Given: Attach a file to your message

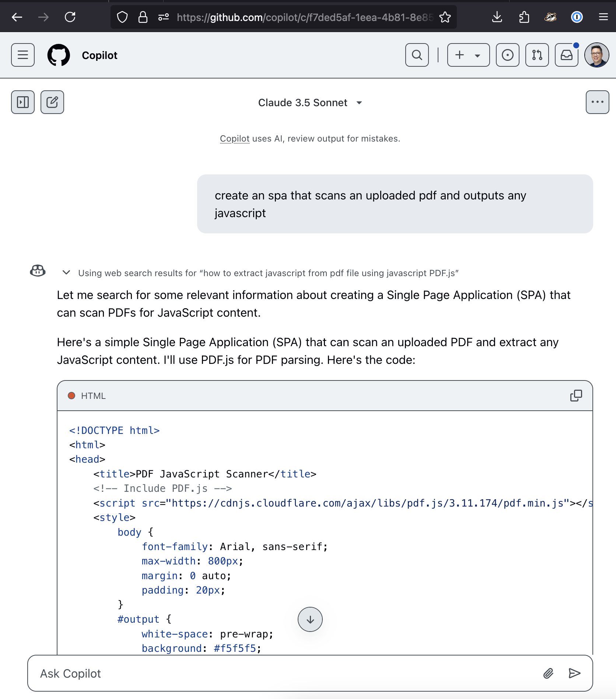Looking at the screenshot, I should click(549, 673).
